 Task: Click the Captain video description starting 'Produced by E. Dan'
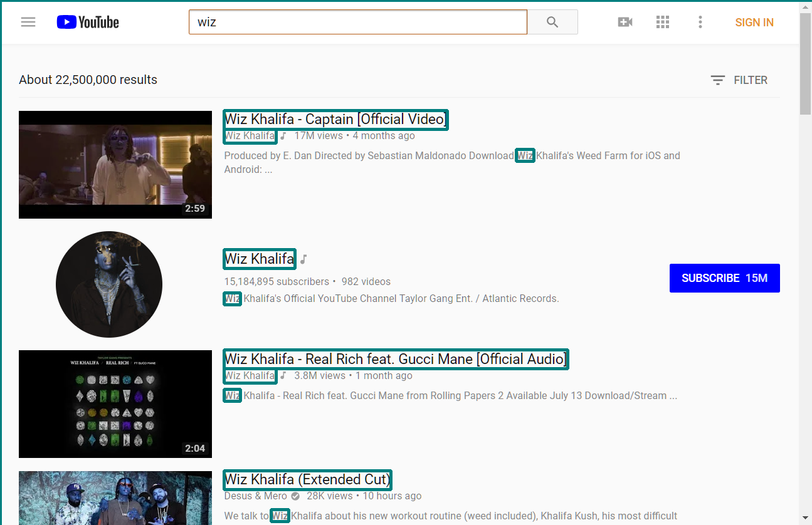(x=452, y=162)
